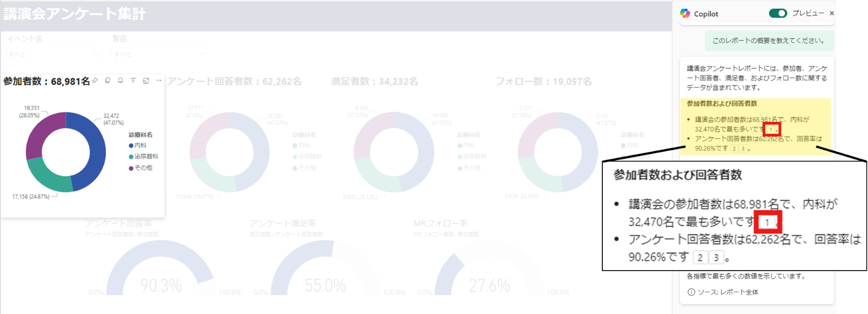Click the Copilot logo icon

coord(685,14)
